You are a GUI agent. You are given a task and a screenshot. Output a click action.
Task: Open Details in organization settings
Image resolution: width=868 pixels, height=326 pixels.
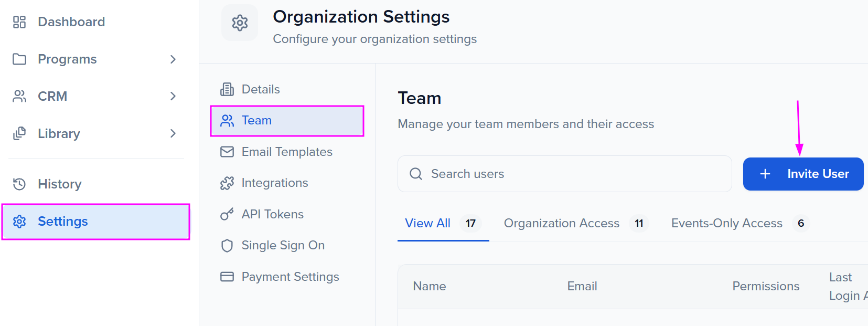click(x=260, y=89)
